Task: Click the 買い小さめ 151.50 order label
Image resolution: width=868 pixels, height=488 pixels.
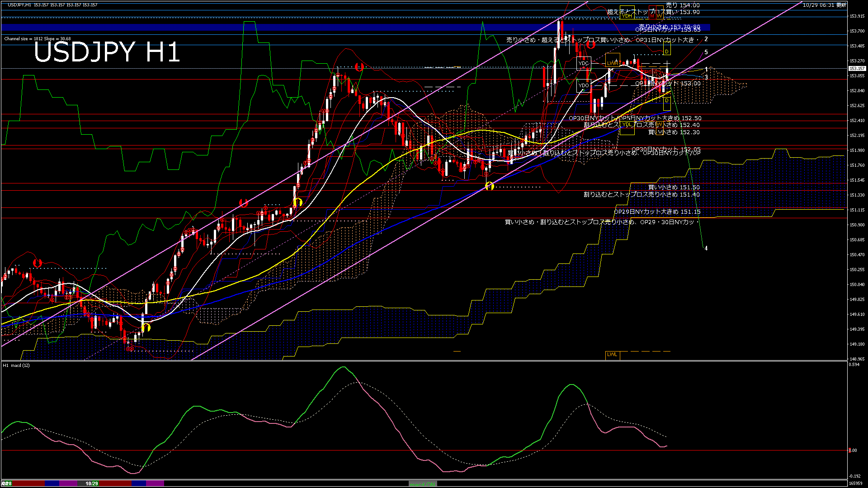Action: coord(674,187)
